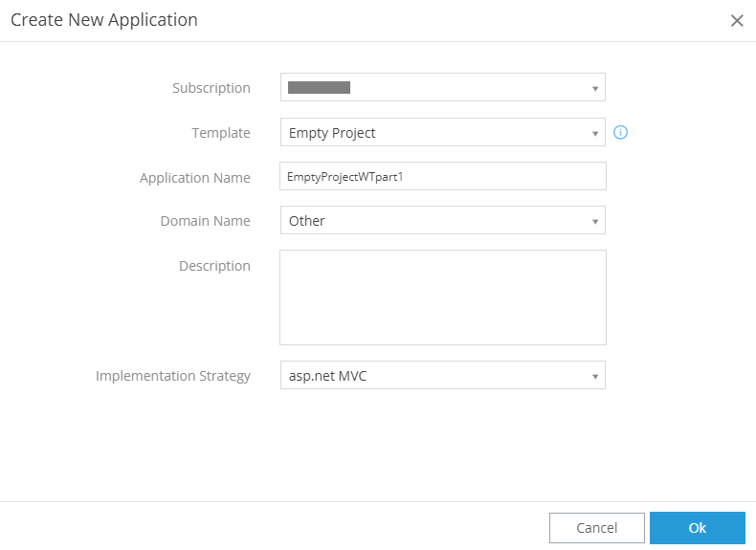756x550 pixels.
Task: Open the Template dropdown arrow
Action: pos(594,133)
